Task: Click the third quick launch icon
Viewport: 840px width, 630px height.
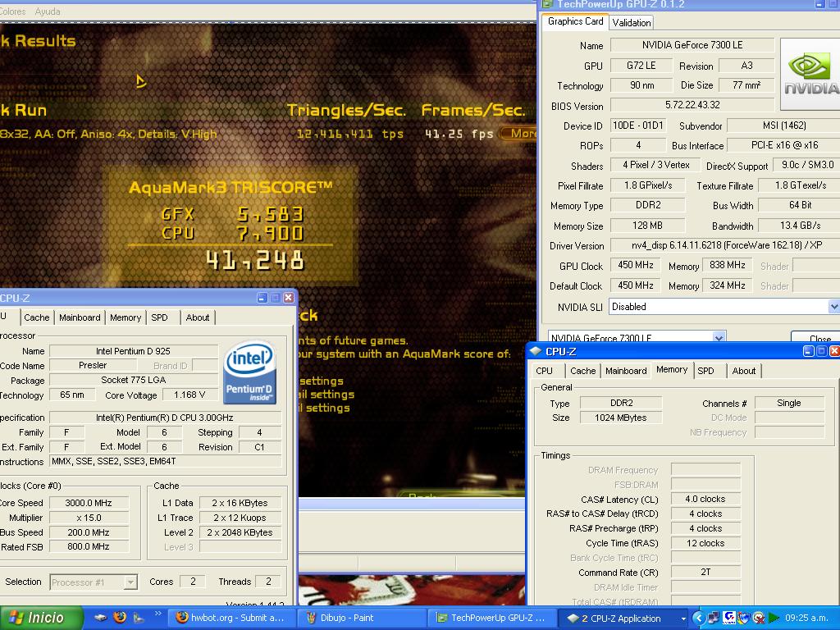Action: point(138,618)
